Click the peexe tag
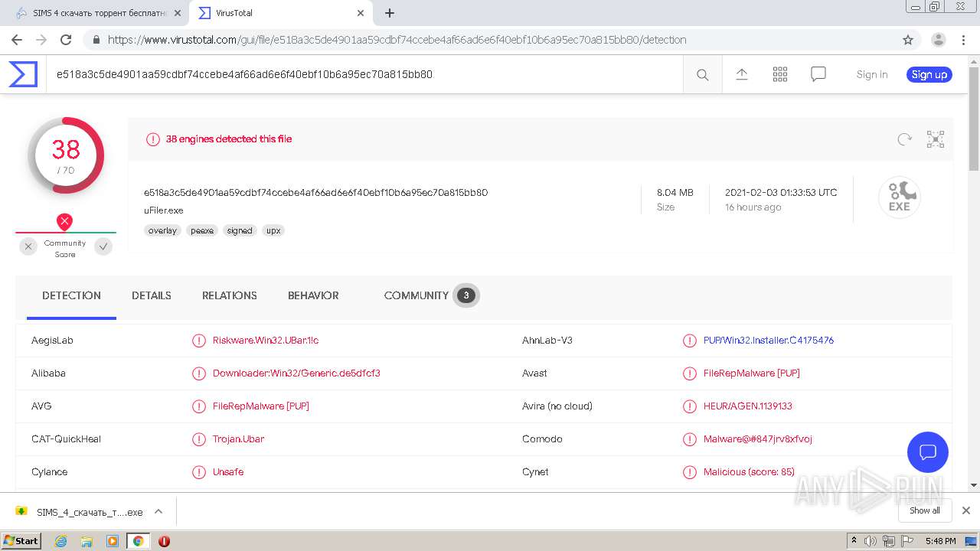 202,230
